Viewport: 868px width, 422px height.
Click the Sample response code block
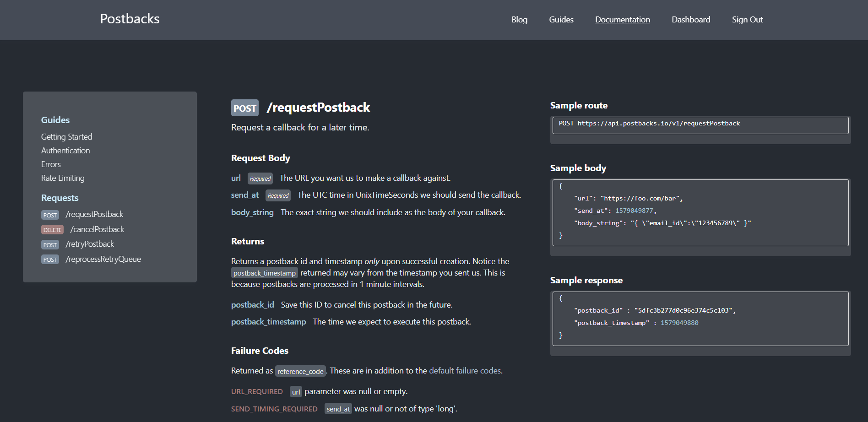point(700,319)
